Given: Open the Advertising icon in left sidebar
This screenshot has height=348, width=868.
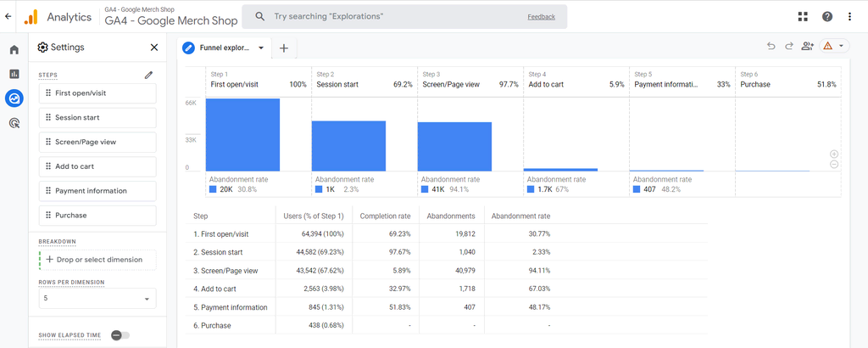Looking at the screenshot, I should click(x=14, y=123).
